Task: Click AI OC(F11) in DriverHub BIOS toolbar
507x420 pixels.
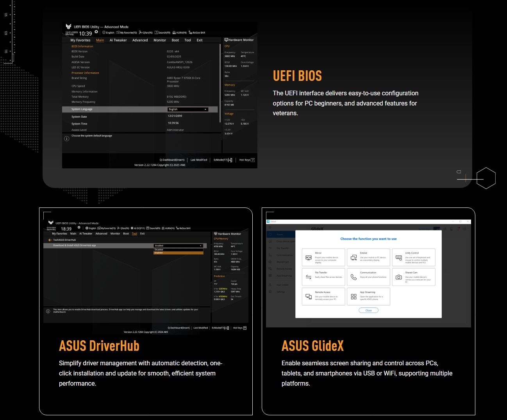Action: click(x=138, y=228)
